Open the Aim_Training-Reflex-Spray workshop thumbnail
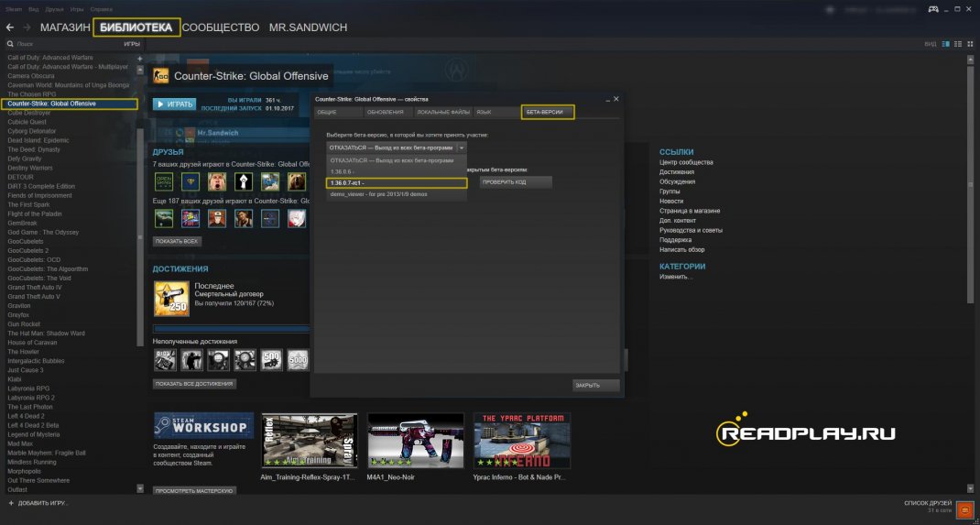The height and width of the screenshot is (525, 980). click(x=310, y=441)
